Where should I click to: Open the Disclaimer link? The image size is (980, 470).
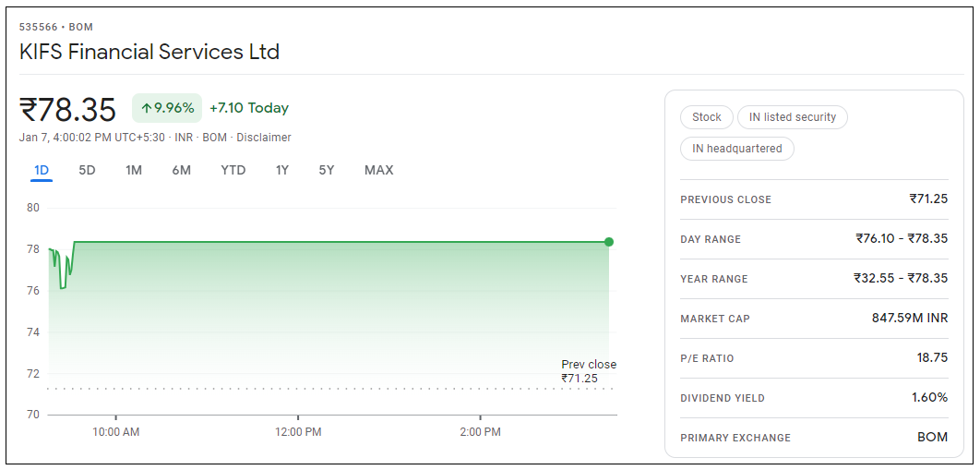point(264,138)
